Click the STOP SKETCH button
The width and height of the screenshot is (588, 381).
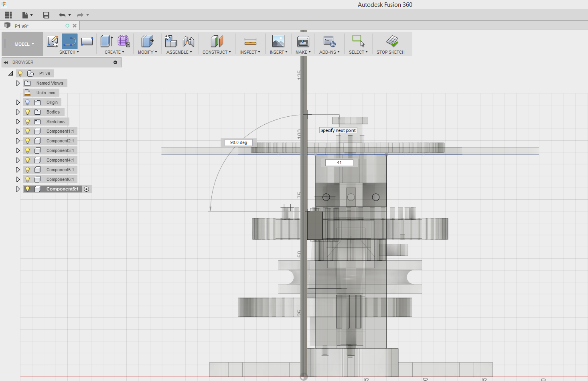[x=391, y=44]
